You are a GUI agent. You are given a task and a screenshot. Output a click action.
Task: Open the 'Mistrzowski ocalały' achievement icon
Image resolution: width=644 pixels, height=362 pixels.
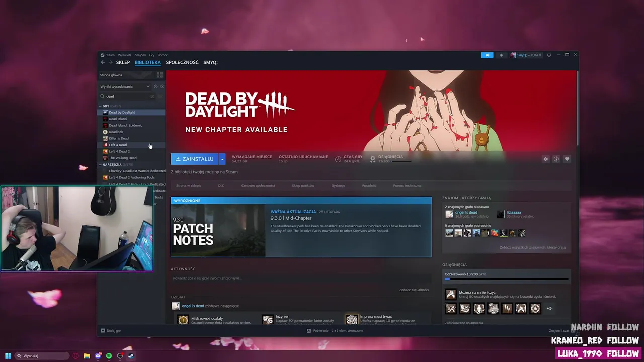tap(183, 320)
